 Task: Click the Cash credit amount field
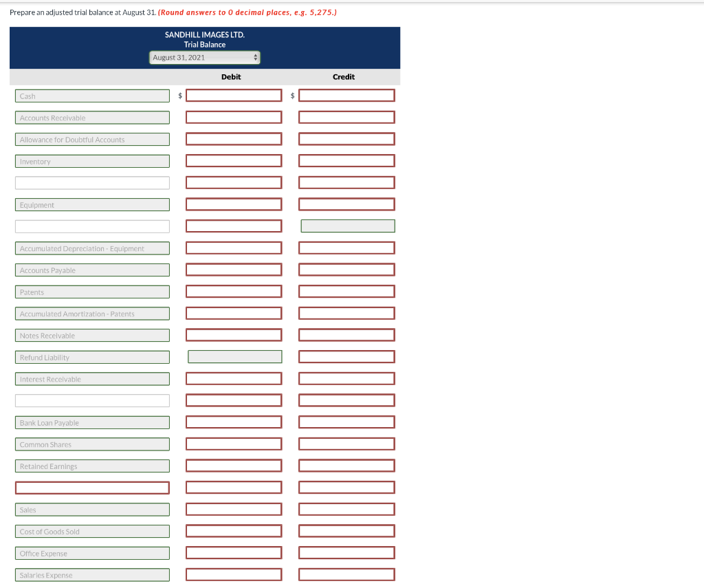346,95
